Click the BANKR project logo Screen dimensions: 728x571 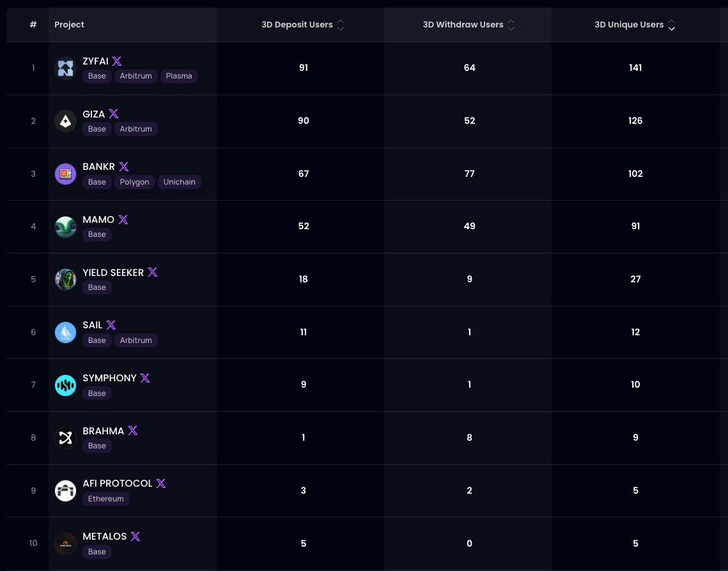tap(65, 174)
